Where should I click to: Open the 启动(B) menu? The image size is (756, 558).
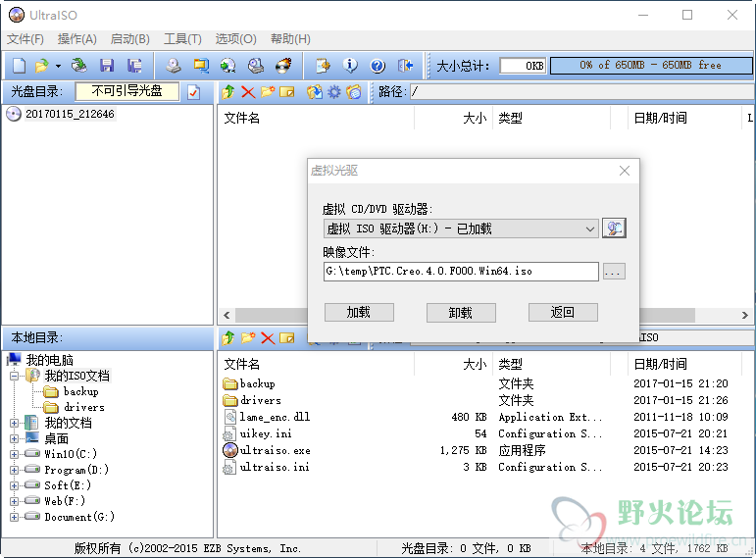pos(129,39)
